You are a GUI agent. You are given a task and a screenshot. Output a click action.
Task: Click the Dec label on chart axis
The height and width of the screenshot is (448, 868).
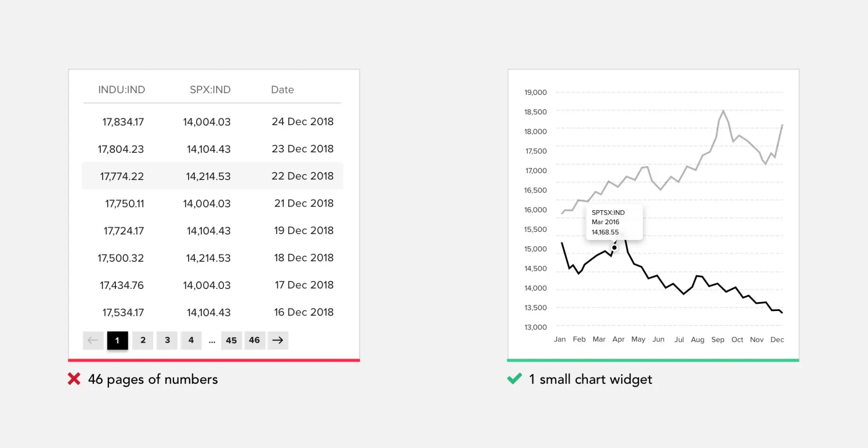(777, 340)
